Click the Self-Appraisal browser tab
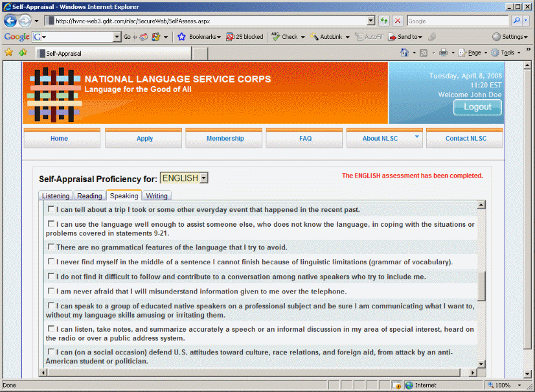This screenshot has height=392, width=535. 113,53
